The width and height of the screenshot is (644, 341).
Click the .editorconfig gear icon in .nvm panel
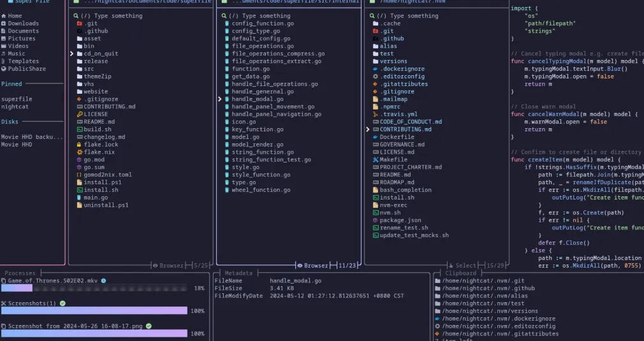tap(376, 76)
